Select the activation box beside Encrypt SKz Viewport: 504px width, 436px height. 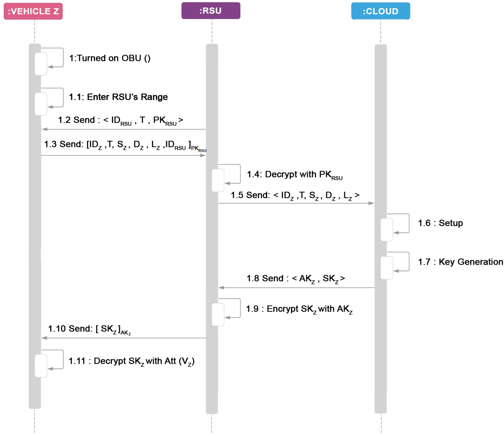218,314
